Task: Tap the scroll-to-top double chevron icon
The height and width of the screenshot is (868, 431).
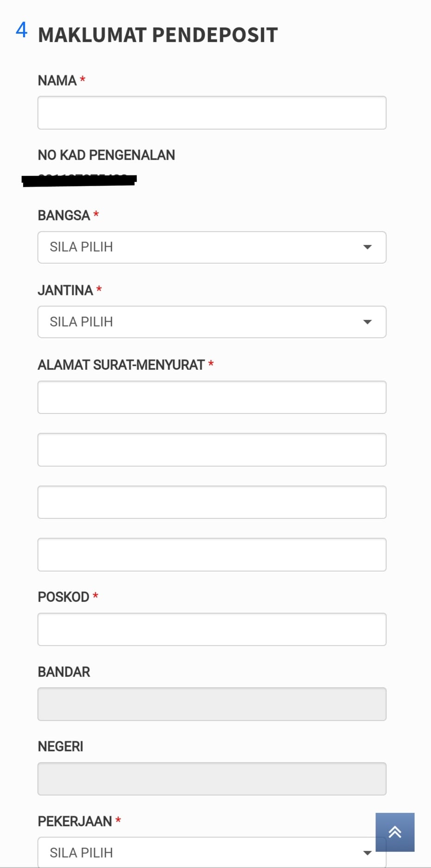Action: pos(395,832)
